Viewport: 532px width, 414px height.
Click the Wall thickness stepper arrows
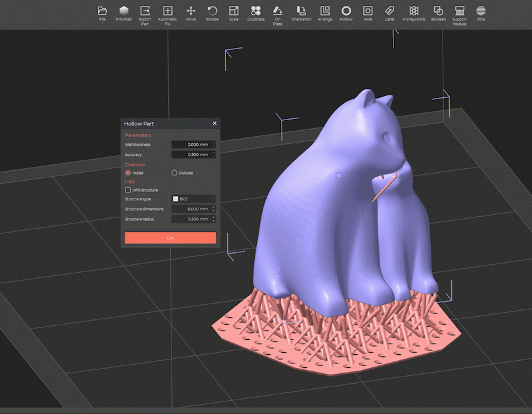(x=213, y=145)
